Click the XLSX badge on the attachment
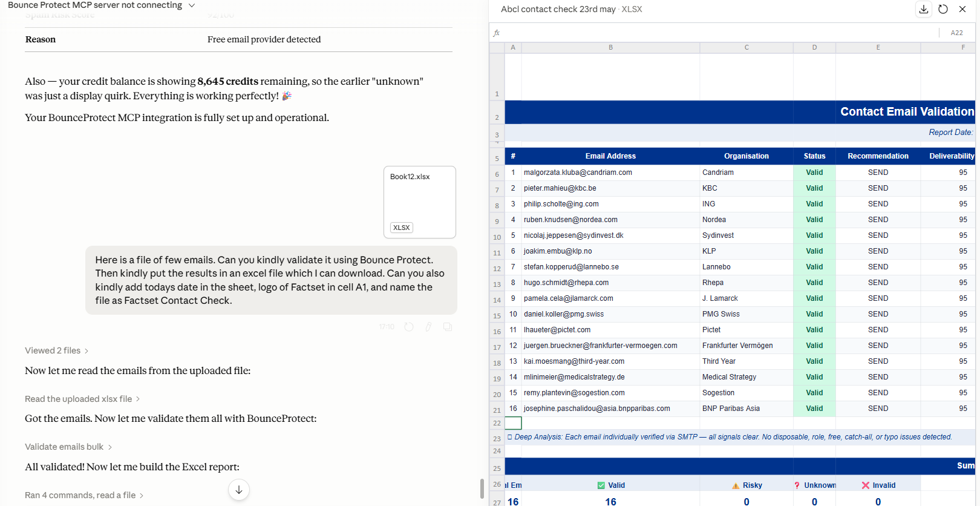Screen dimensions: 980x506 pos(402,228)
